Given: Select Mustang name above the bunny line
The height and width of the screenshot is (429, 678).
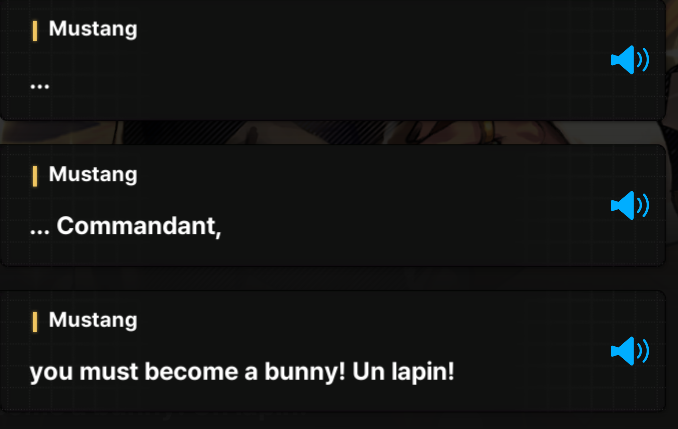Looking at the screenshot, I should pyautogui.click(x=93, y=320).
